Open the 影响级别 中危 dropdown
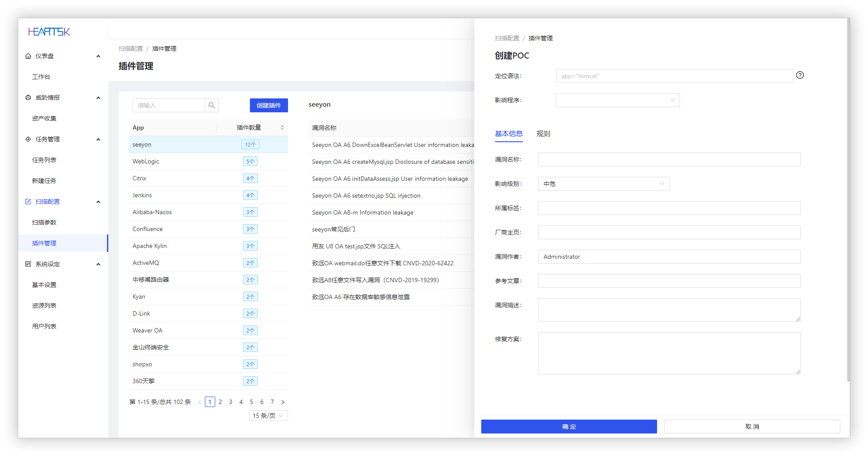868x456 pixels. (x=604, y=184)
